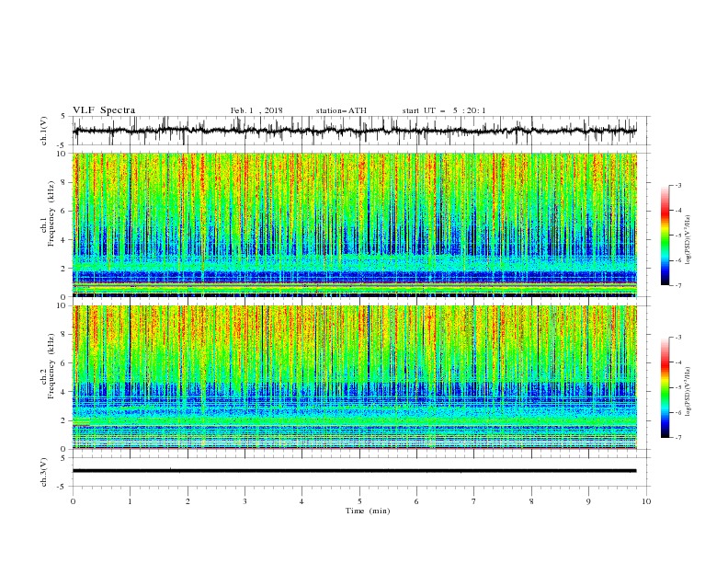The height and width of the screenshot is (563, 728).
Task: Click the "ch.3(V)" axis label
Action: point(44,472)
